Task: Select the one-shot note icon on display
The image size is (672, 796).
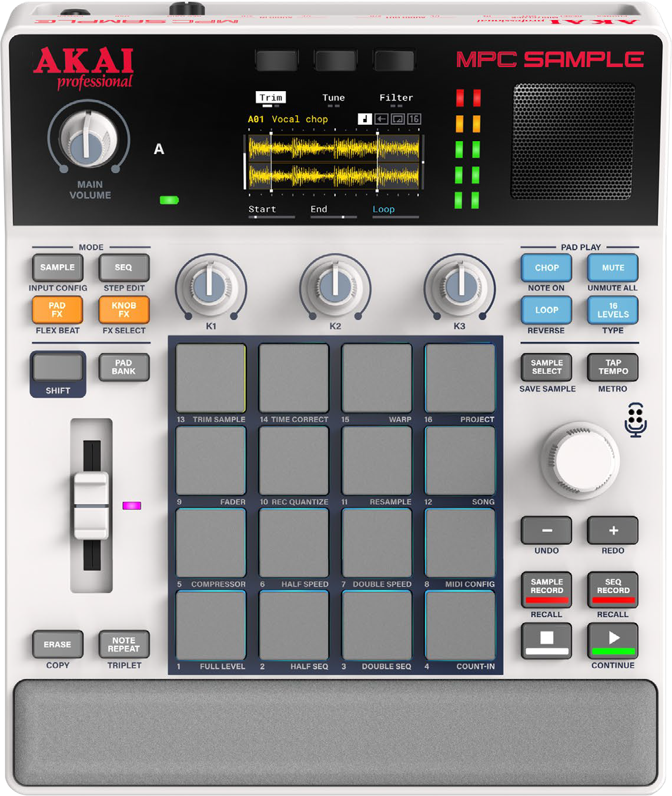Action: click(x=365, y=119)
